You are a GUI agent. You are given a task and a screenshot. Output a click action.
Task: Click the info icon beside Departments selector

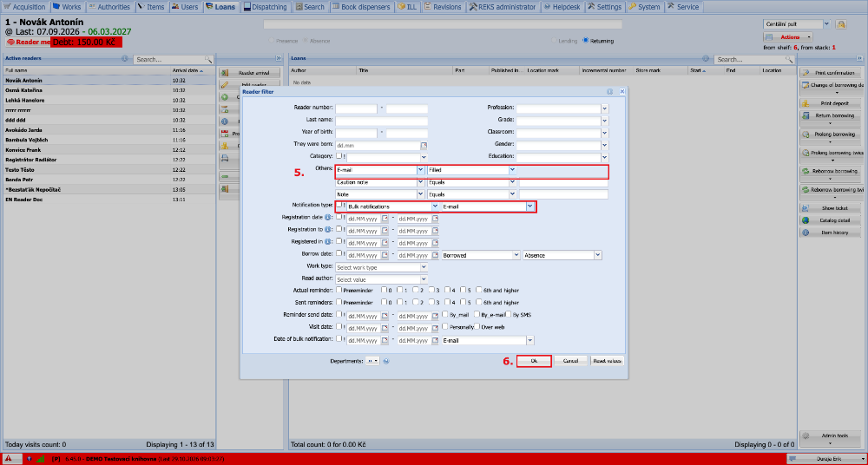point(386,361)
